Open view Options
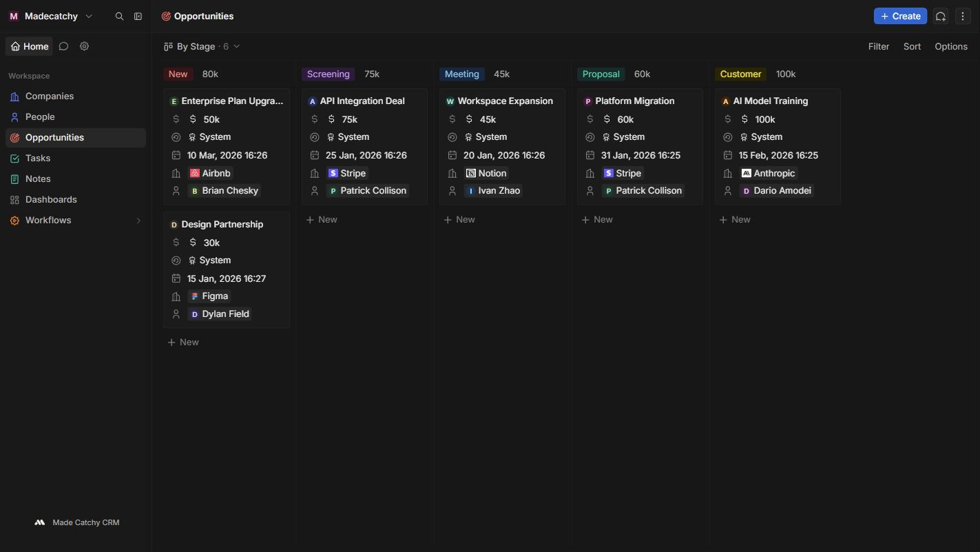 pos(951,46)
